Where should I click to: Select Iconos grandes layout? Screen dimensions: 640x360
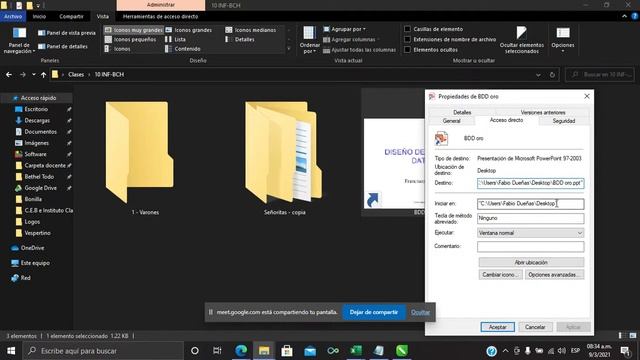(x=189, y=30)
